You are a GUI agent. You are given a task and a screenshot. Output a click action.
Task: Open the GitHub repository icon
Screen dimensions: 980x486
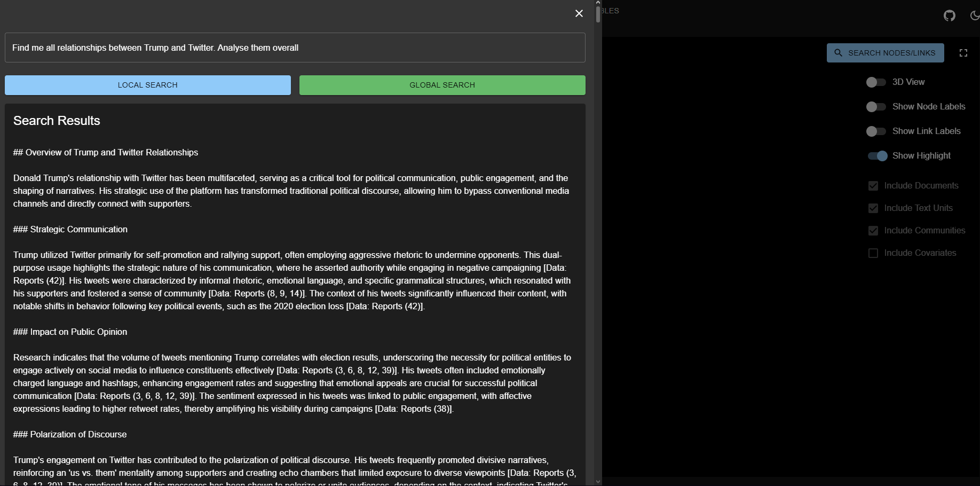click(949, 15)
